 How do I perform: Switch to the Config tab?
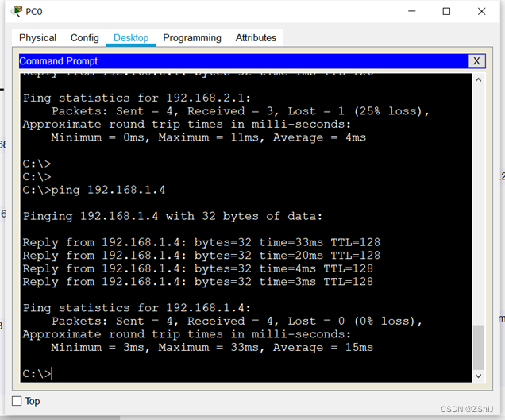[85, 38]
